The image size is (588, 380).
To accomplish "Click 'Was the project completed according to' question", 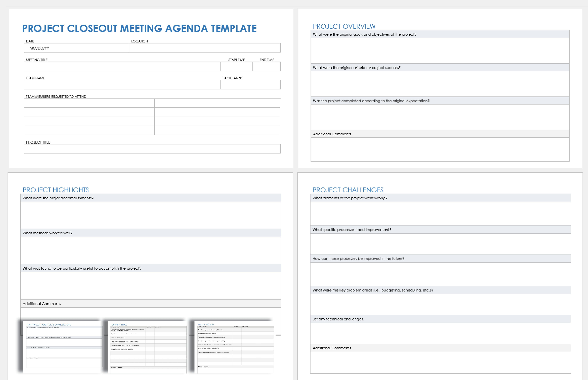I will pyautogui.click(x=440, y=101).
